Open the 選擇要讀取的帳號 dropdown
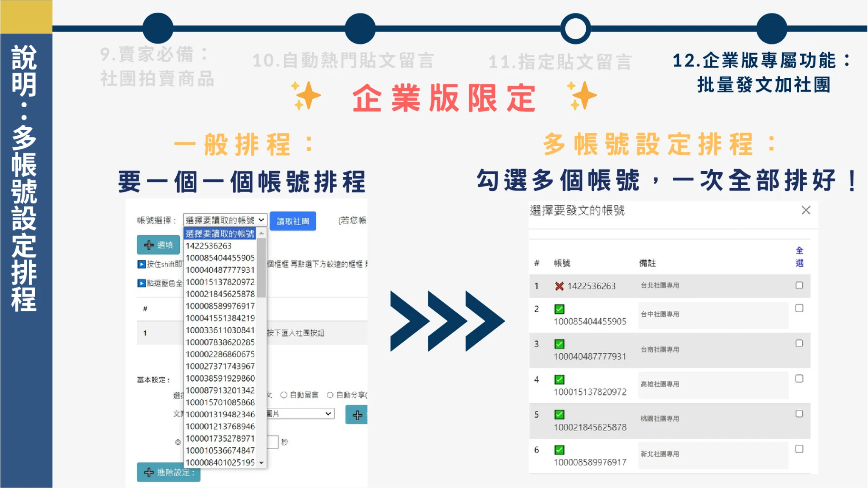This screenshot has width=868, height=488. (x=225, y=220)
